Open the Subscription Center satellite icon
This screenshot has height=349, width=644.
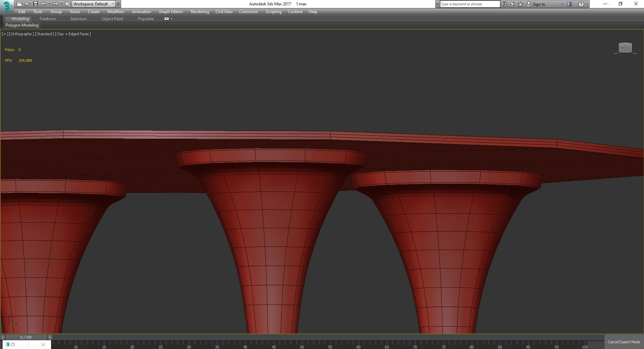(x=512, y=4)
